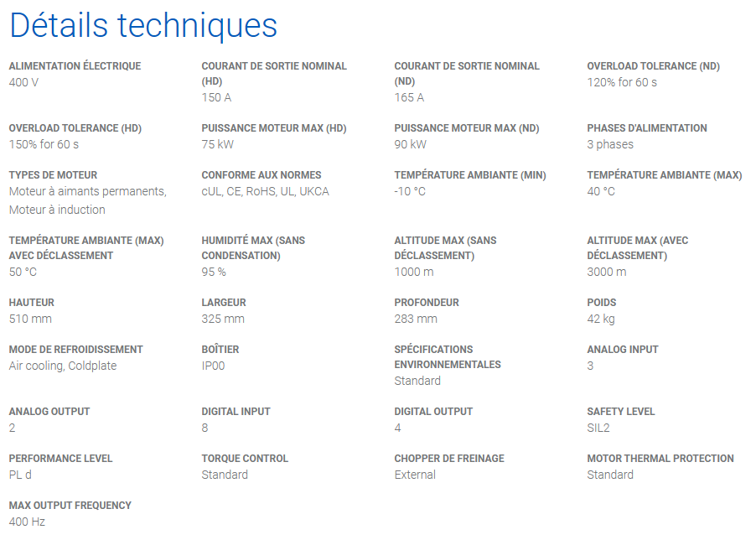Click the 'PHASES D'ALIMENTATION' label
This screenshot has height=540, width=756.
click(647, 128)
